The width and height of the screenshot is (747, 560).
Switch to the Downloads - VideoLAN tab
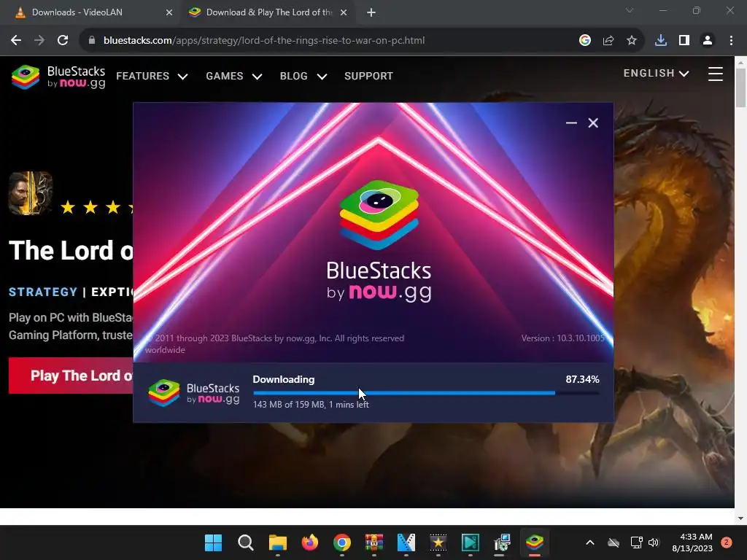(90, 12)
